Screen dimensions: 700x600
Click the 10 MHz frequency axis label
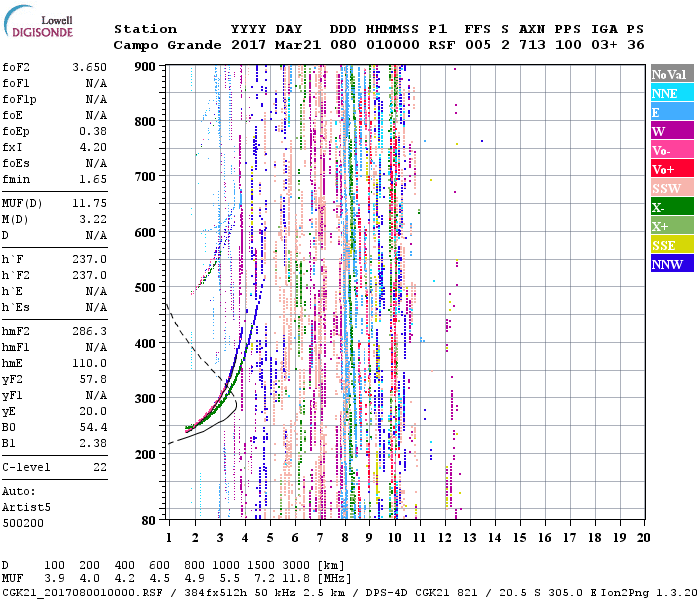point(394,538)
